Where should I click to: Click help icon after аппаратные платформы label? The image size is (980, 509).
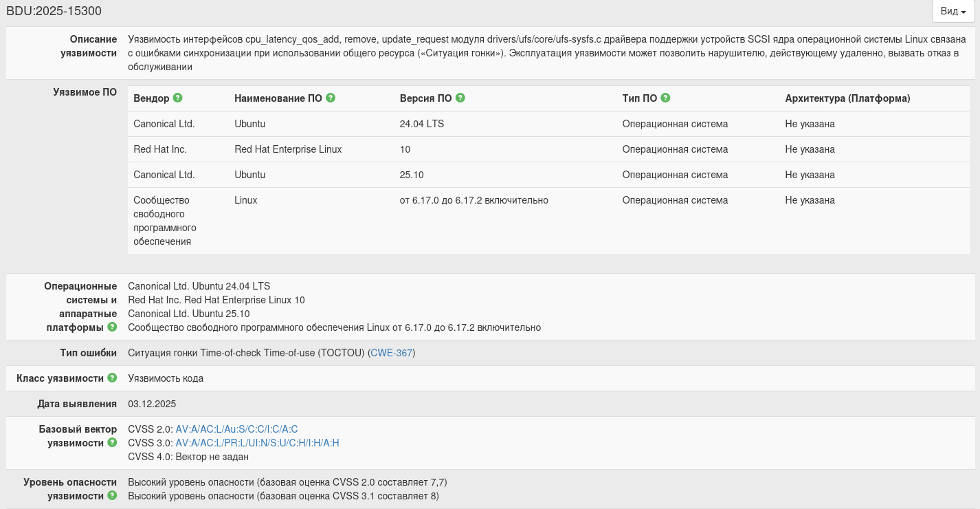pyautogui.click(x=112, y=327)
